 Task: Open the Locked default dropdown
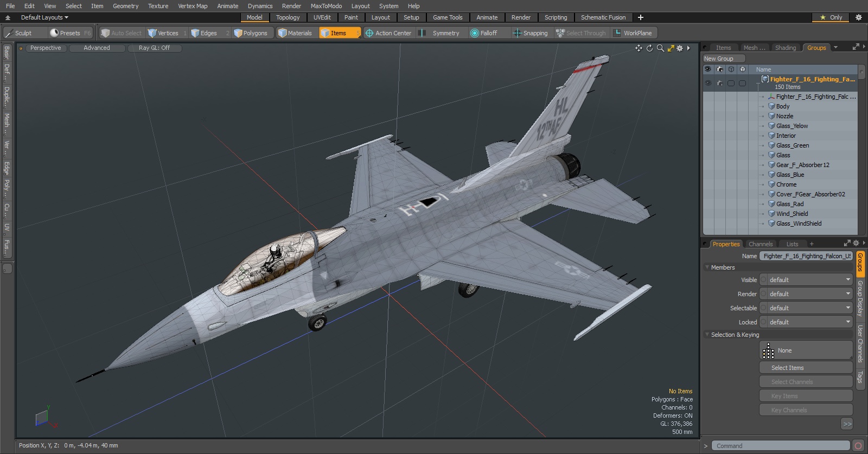(806, 322)
